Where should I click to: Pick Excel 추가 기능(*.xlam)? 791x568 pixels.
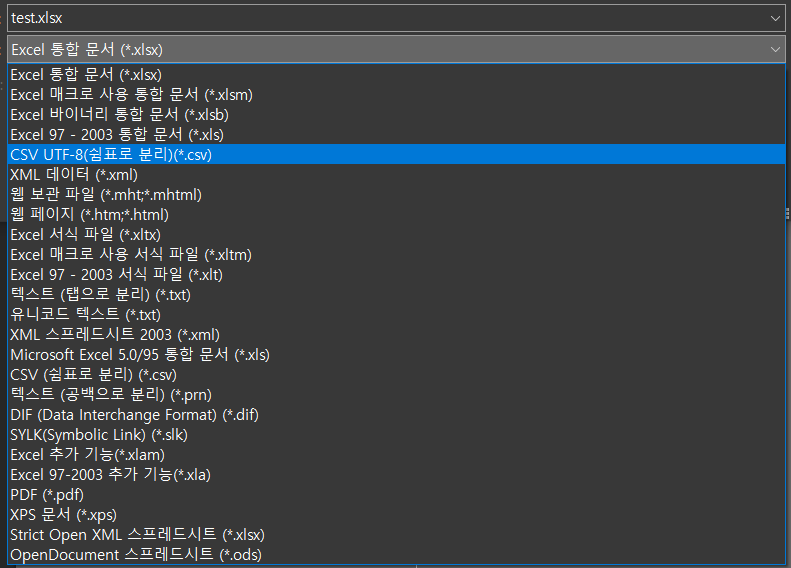(397, 455)
